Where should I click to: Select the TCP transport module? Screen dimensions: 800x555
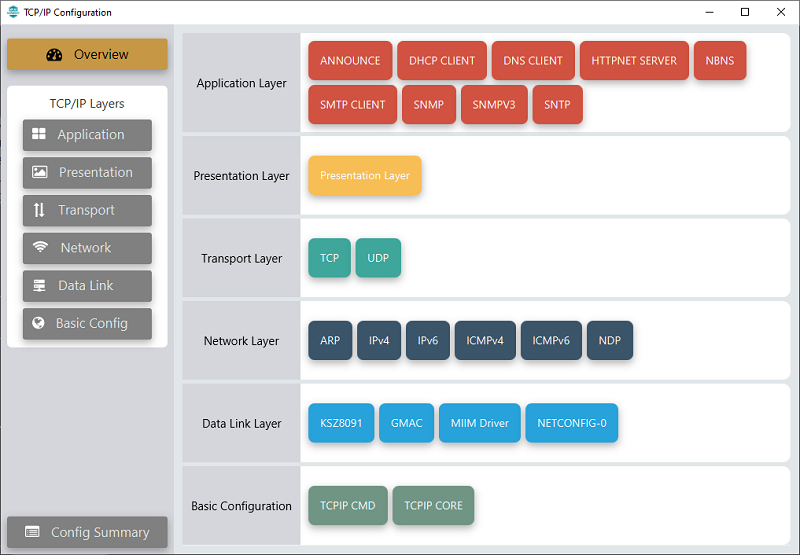(329, 258)
